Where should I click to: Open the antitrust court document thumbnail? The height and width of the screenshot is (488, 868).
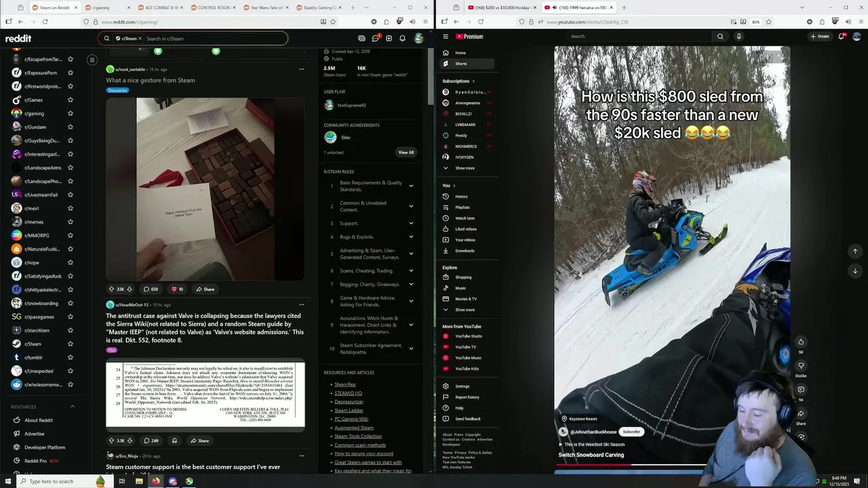pos(205,396)
